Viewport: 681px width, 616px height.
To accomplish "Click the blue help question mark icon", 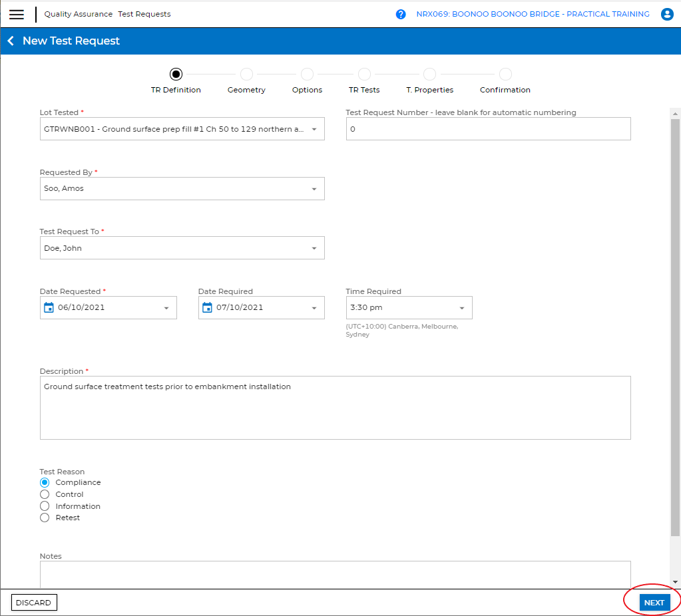I will click(401, 15).
